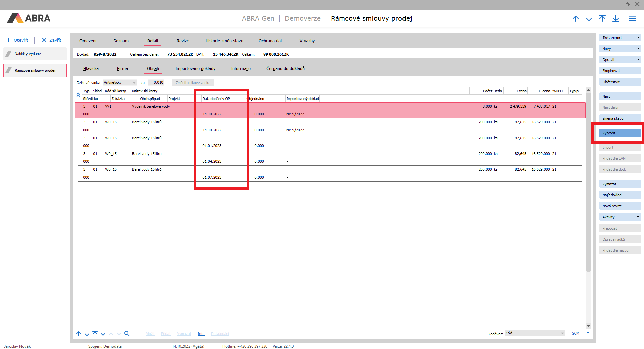
Task: Go to previous record with top up arrow
Action: pos(576,19)
